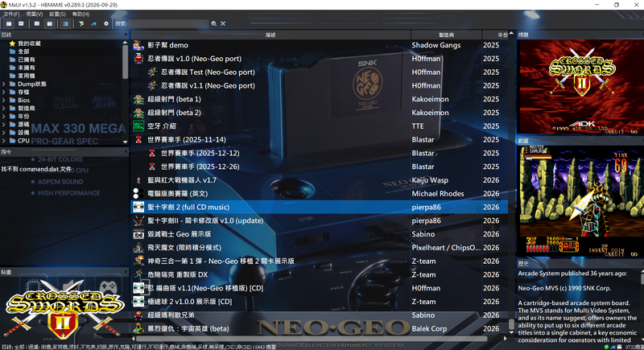Expand the 設備 tree node

click(x=4, y=133)
